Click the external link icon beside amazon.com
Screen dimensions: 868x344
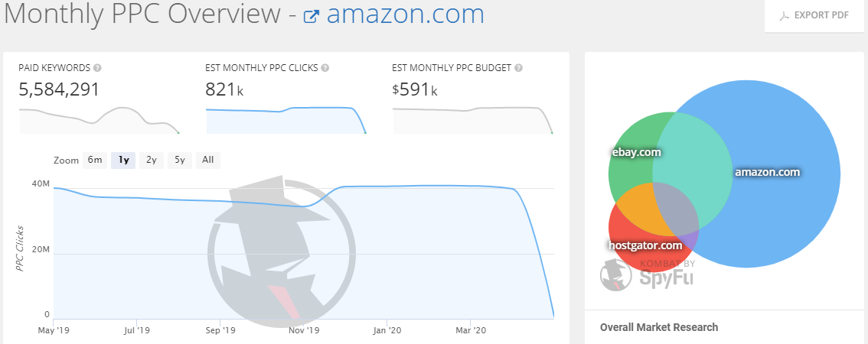(x=312, y=16)
